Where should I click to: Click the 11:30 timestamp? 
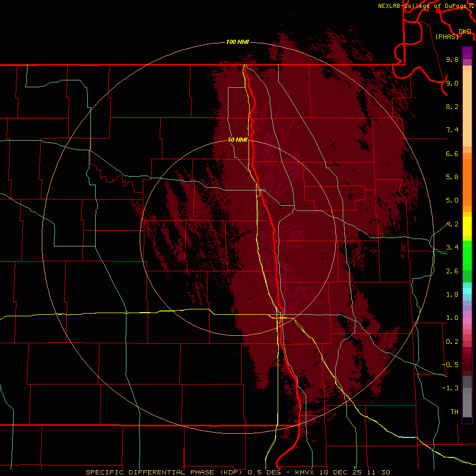[378, 472]
